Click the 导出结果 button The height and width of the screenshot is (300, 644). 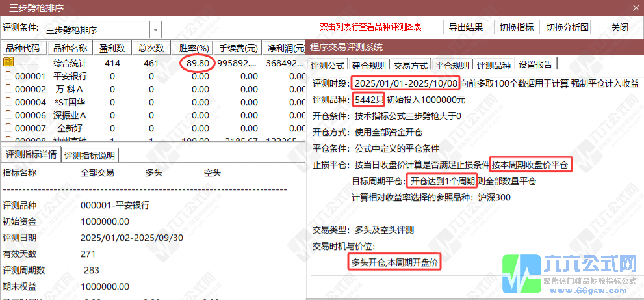click(x=466, y=27)
